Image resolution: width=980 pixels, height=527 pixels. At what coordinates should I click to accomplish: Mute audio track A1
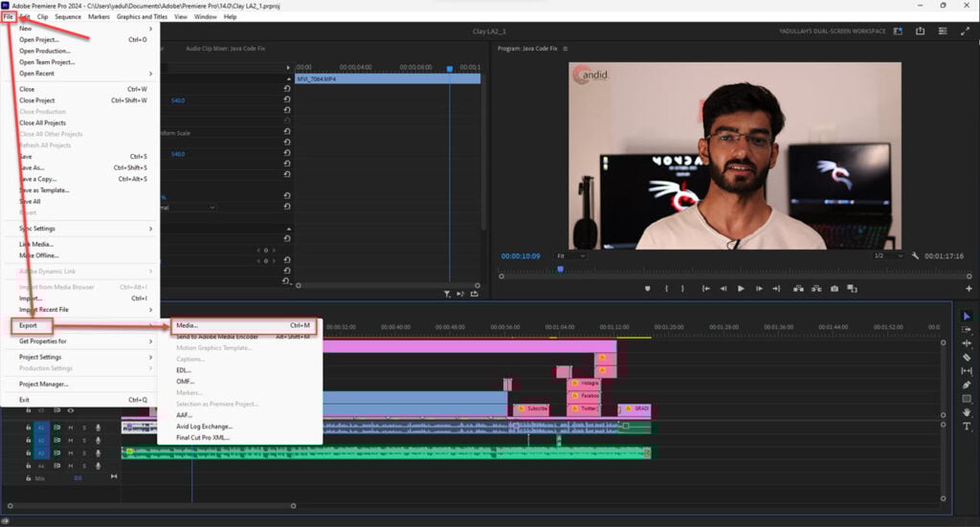[x=71, y=428]
